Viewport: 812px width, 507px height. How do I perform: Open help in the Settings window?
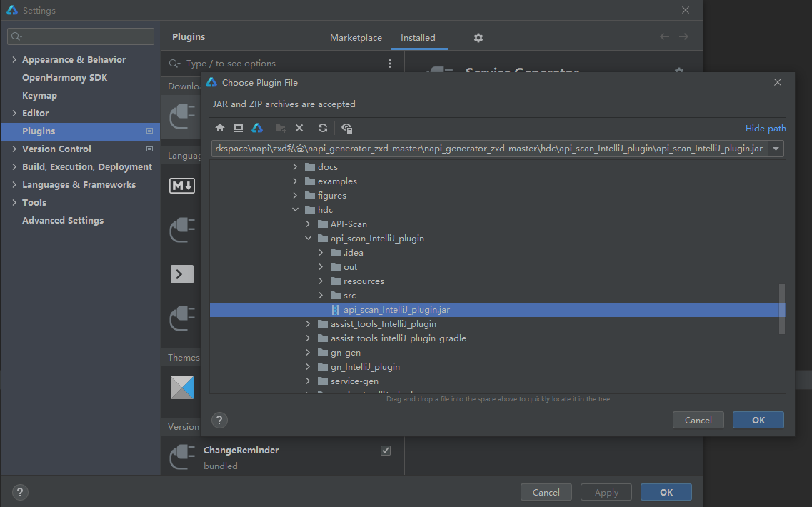(x=20, y=492)
